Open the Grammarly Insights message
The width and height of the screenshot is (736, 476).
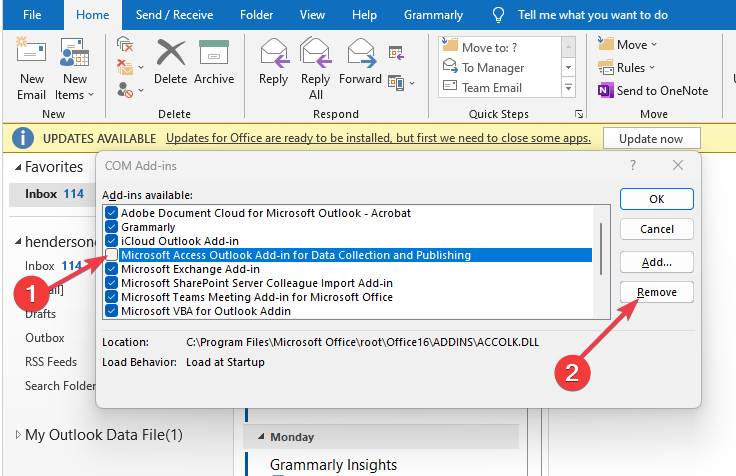click(333, 465)
